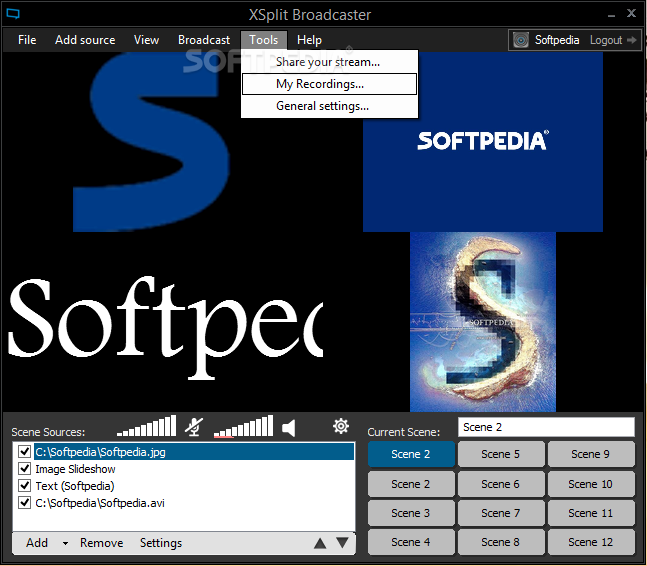
Task: Open the Broadcast menu
Action: [204, 40]
